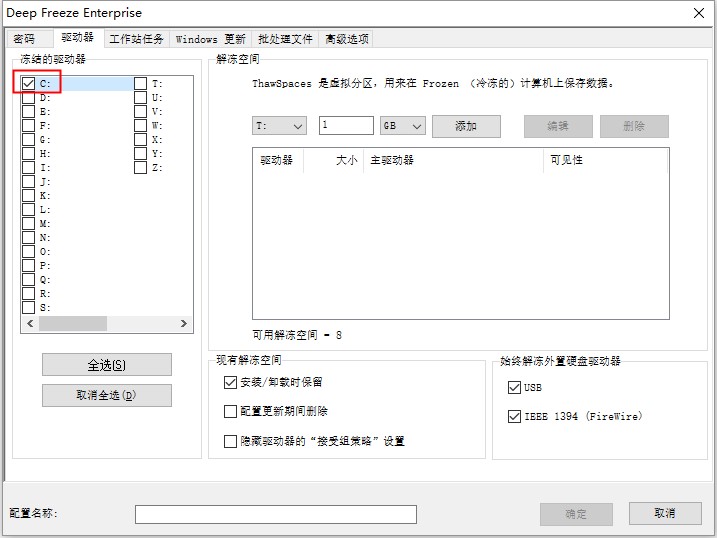Open the GB size unit dropdown
Image resolution: width=717 pixels, height=538 pixels.
click(x=403, y=126)
